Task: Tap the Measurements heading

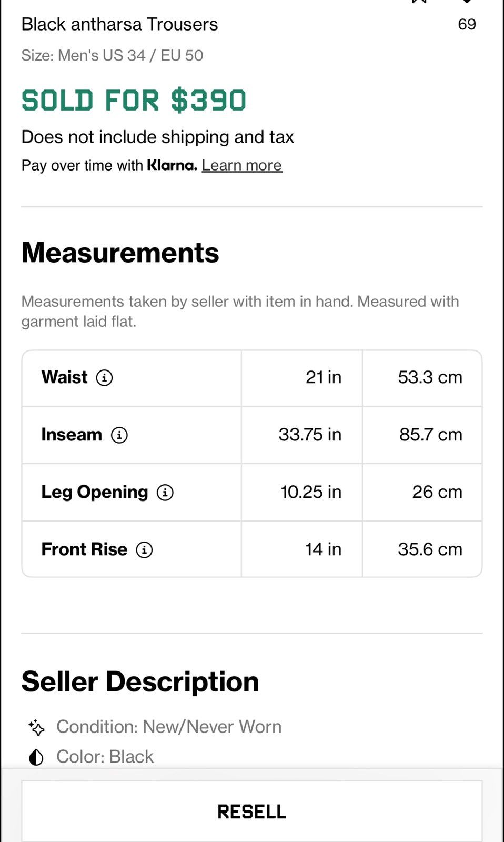Action: point(120,253)
